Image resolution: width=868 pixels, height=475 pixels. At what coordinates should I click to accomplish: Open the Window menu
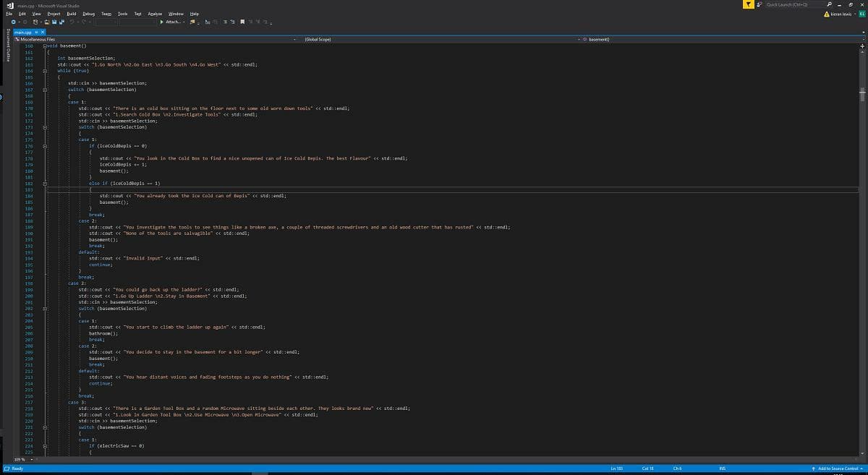pos(176,14)
